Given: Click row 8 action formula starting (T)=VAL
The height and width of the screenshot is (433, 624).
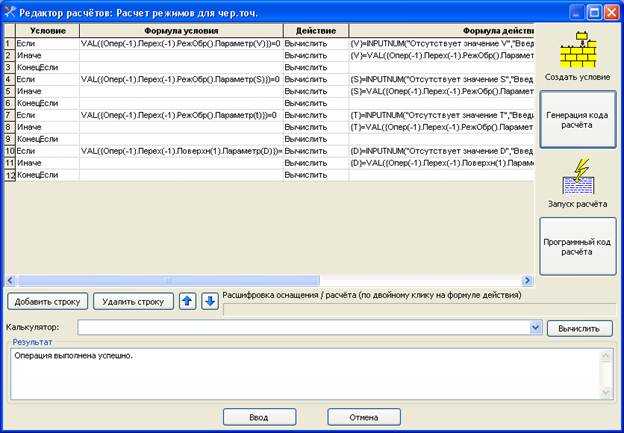Looking at the screenshot, I should point(441,127).
